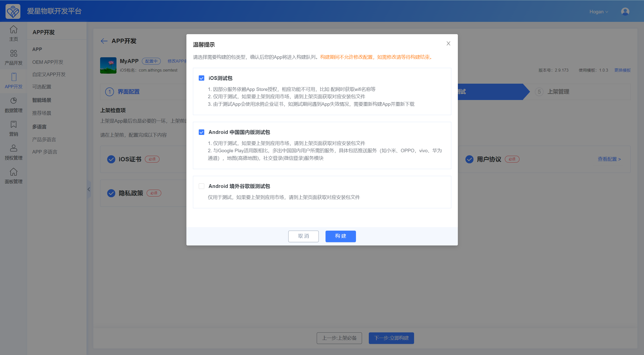The width and height of the screenshot is (644, 355).
Task: Go to 授权管理 person icon
Action: tap(14, 148)
